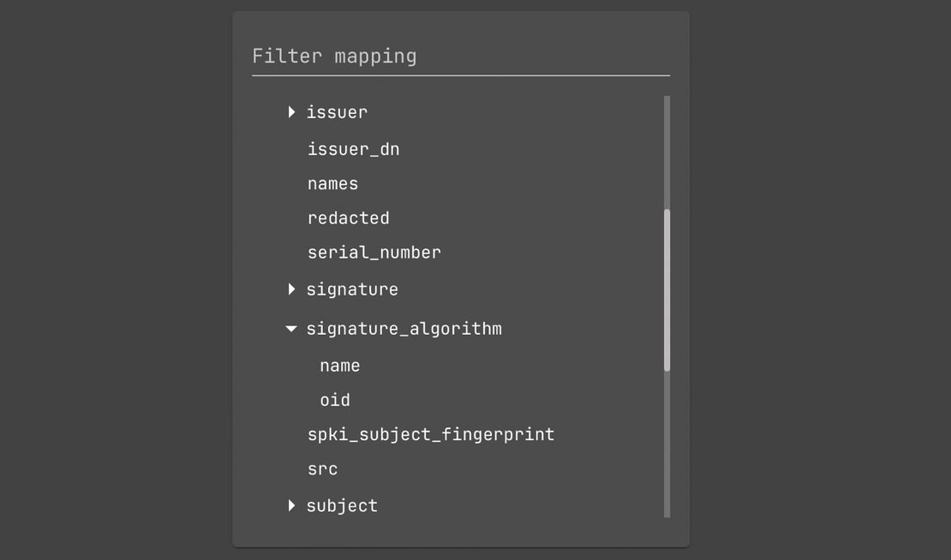This screenshot has height=560, width=951.
Task: Click the tree list scrollbar thumb
Action: point(667,289)
